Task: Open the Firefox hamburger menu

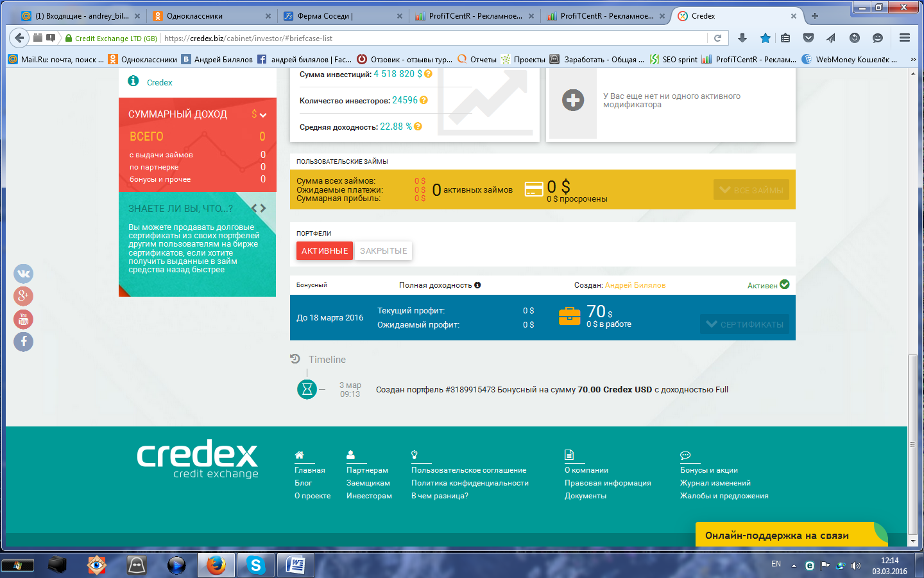Action: [905, 38]
